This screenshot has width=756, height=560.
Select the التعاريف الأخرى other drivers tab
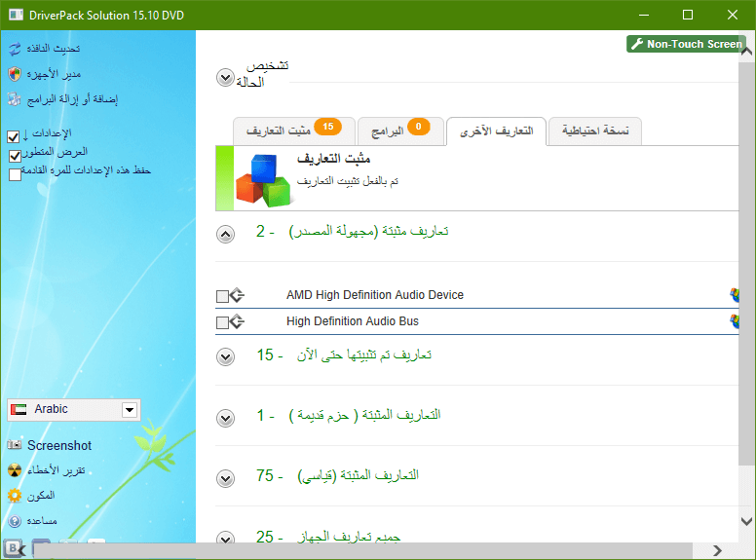point(497,131)
